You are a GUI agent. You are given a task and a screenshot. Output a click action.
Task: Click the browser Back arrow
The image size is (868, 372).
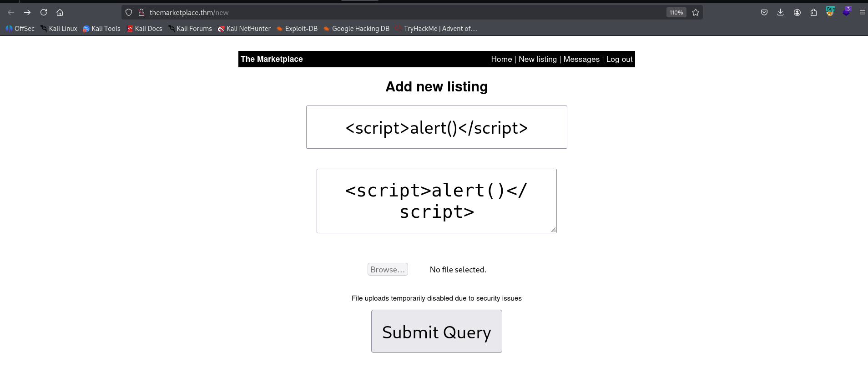tap(11, 12)
